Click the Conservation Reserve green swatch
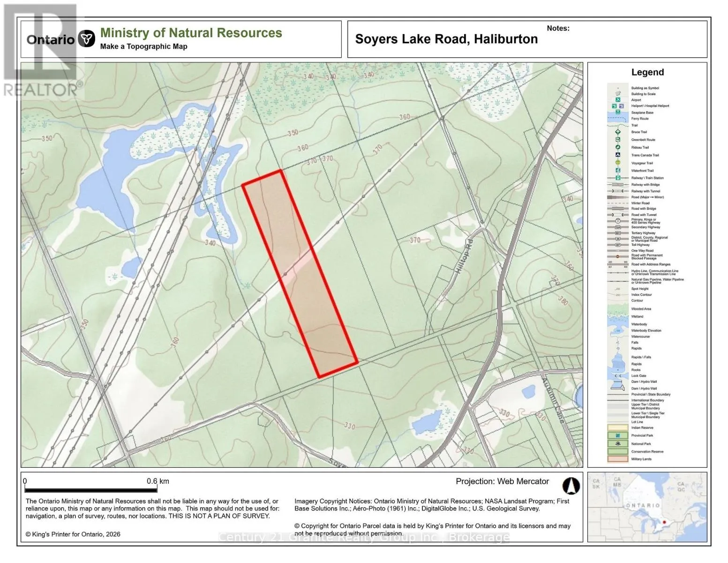Screen dimensions: 728x563 tap(618, 451)
